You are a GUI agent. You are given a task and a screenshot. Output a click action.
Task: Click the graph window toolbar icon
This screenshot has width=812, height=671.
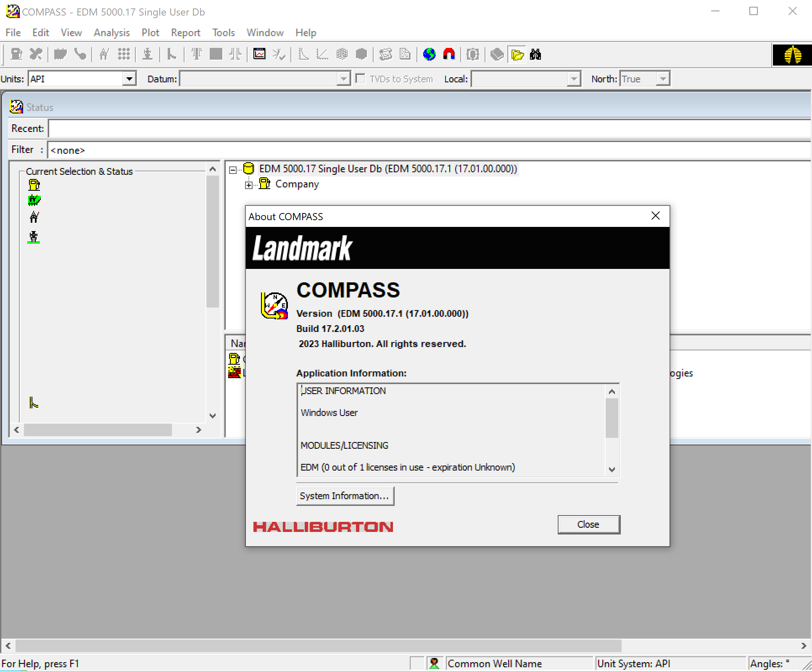tap(259, 54)
